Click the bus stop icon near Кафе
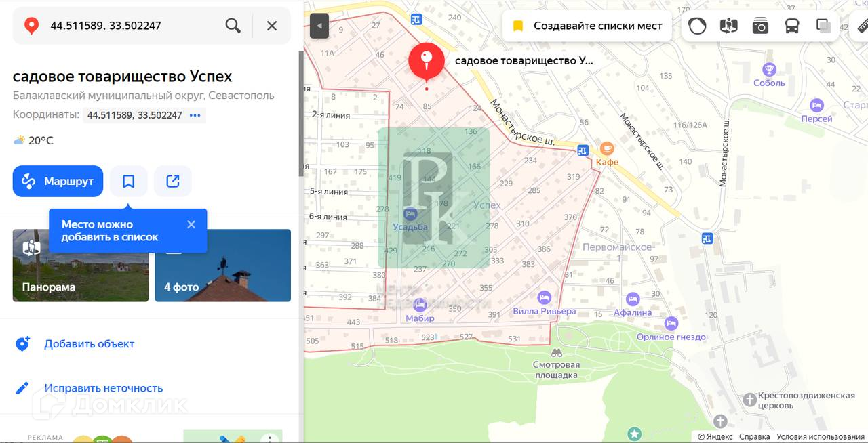 583,150
